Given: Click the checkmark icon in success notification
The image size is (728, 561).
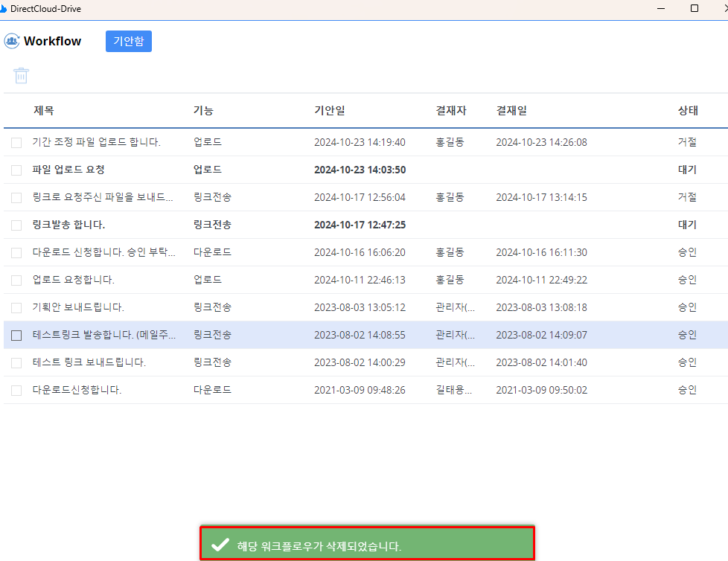Looking at the screenshot, I should pos(220,545).
